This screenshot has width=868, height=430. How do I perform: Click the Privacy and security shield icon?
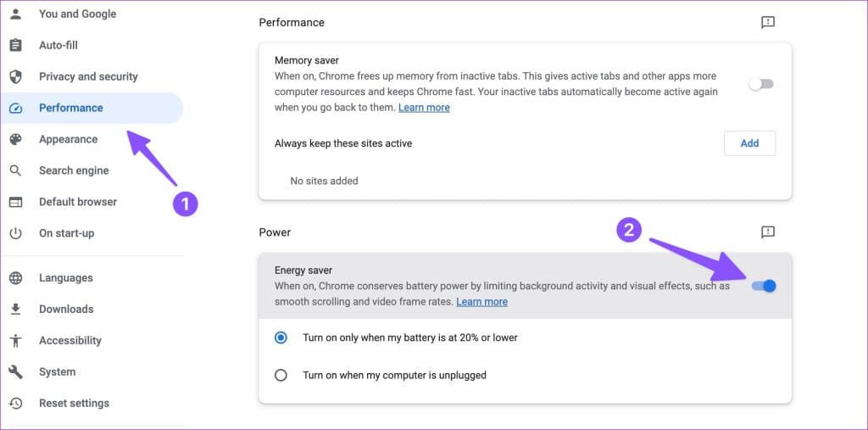click(x=15, y=76)
